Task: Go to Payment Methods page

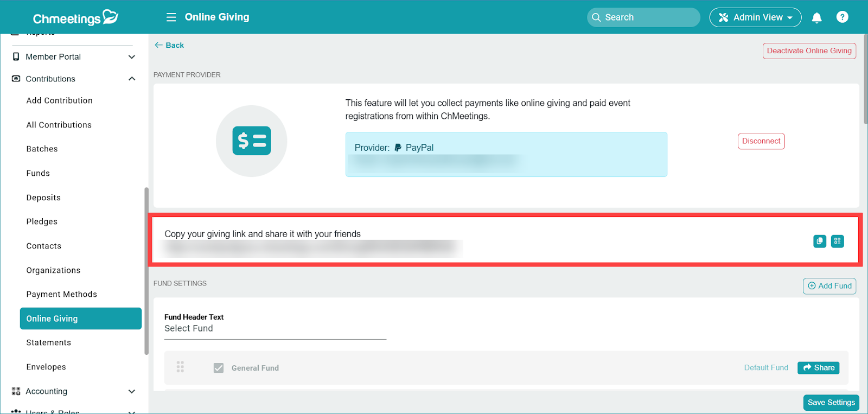Action: (62, 294)
